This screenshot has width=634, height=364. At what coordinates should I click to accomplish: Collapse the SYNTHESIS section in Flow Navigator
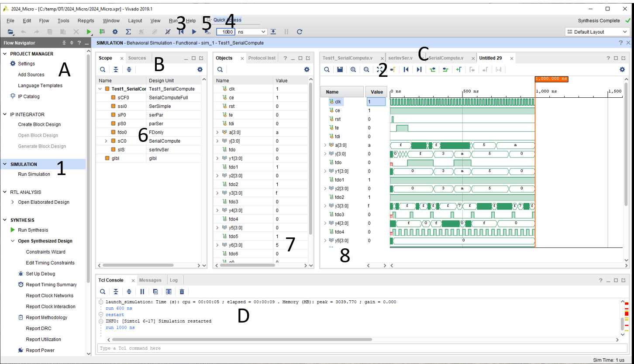click(5, 220)
